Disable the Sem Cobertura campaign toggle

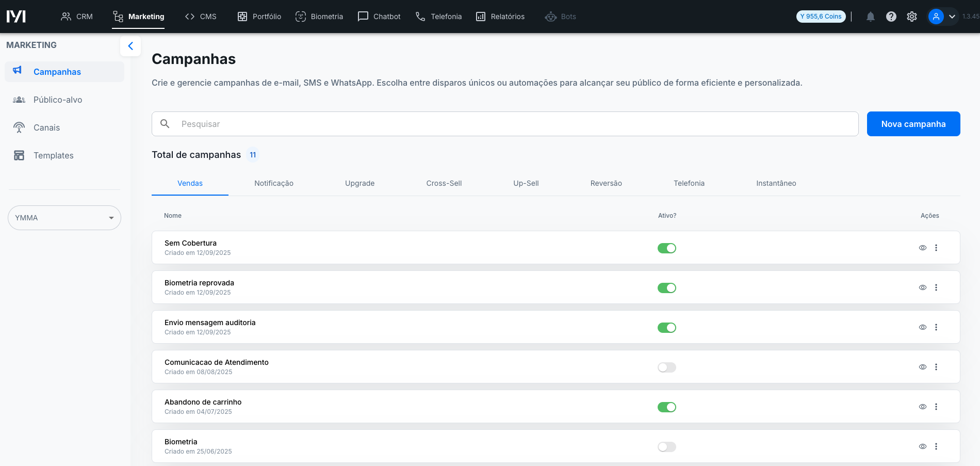pos(666,248)
